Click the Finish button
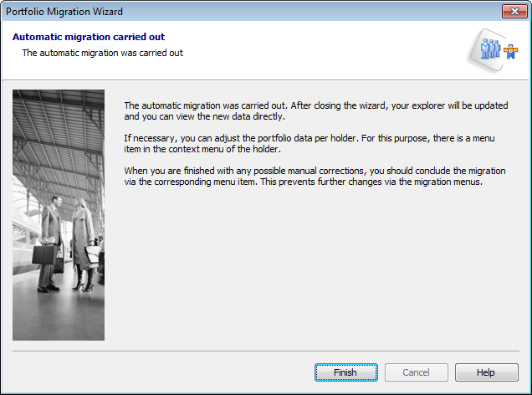 346,372
